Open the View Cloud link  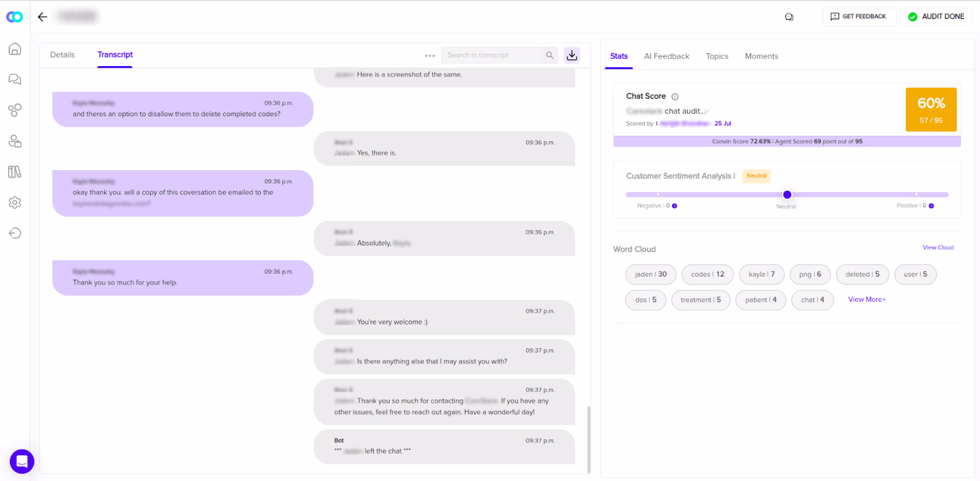coord(938,248)
